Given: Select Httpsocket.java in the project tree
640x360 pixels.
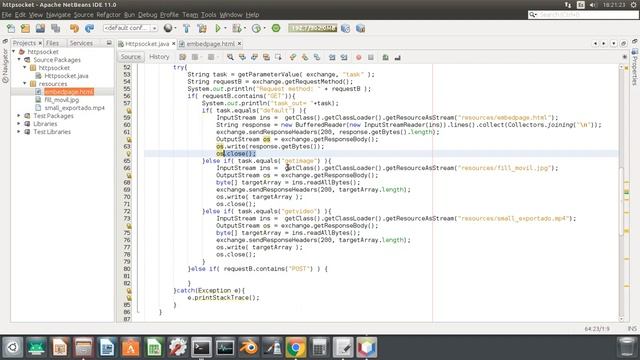Looking at the screenshot, I should click(x=66, y=76).
